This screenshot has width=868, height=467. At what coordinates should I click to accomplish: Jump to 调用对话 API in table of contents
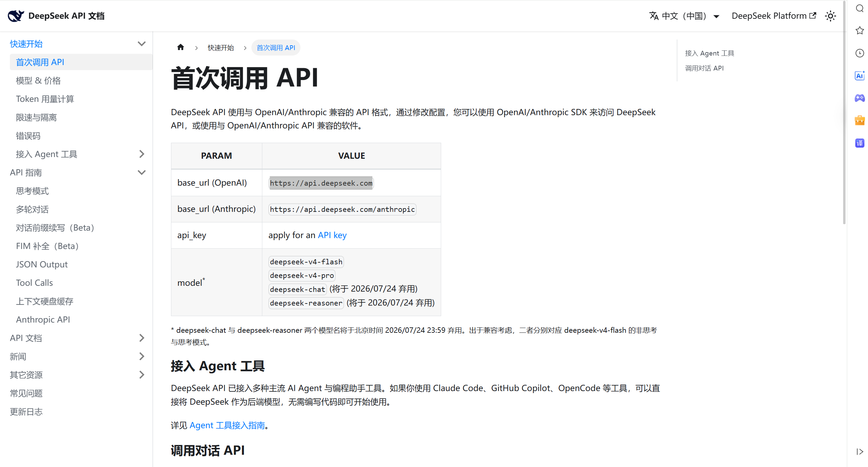coord(704,68)
